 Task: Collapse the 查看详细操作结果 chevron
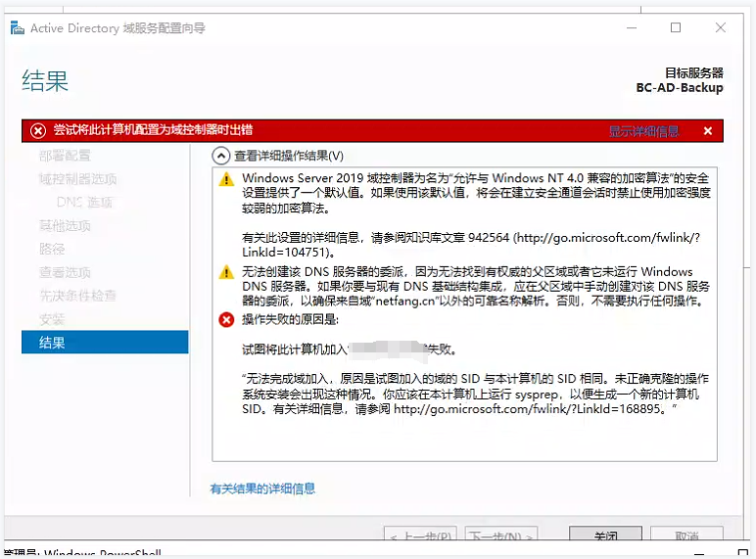[221, 156]
